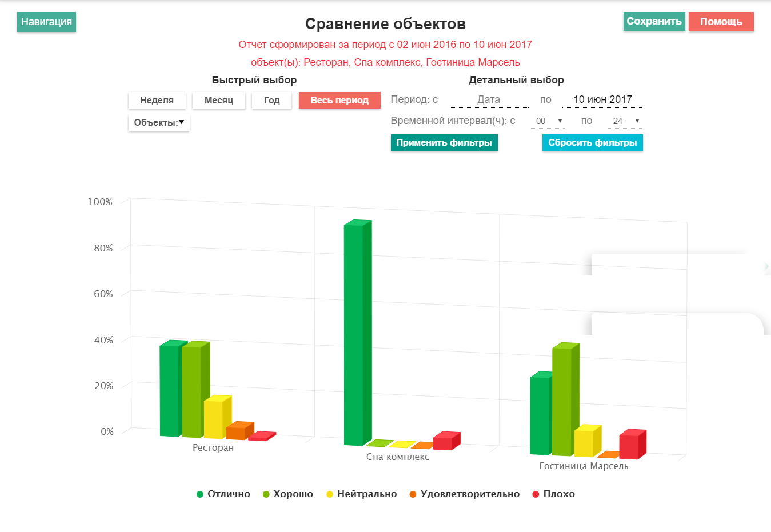771x532 pixels.
Task: Click the Удовлетворительно legend marker
Action: tap(413, 494)
